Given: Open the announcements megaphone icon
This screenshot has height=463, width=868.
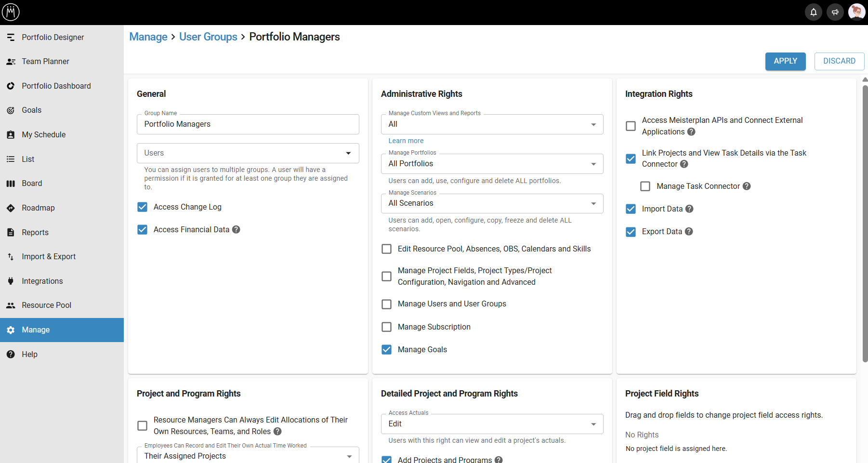Looking at the screenshot, I should click(x=835, y=12).
